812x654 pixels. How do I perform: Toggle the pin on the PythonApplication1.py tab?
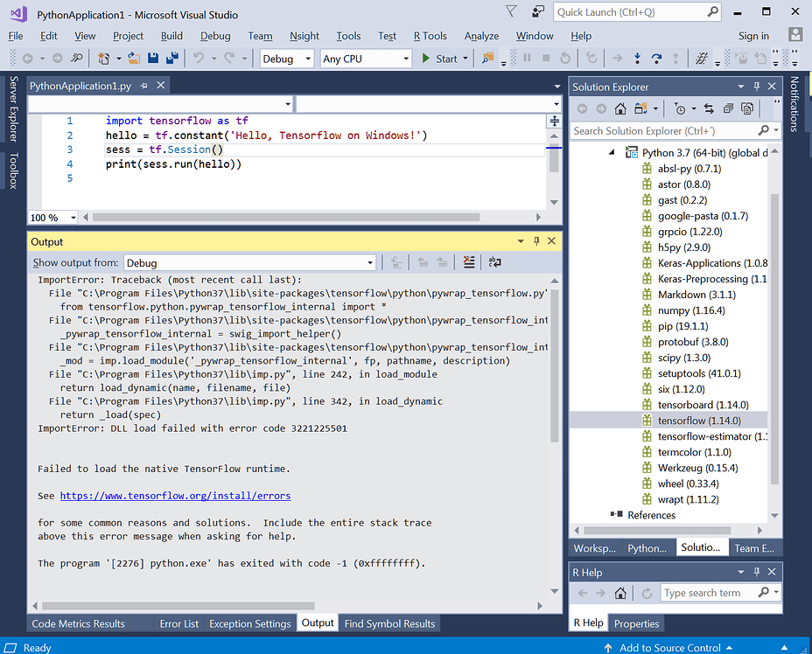point(143,86)
